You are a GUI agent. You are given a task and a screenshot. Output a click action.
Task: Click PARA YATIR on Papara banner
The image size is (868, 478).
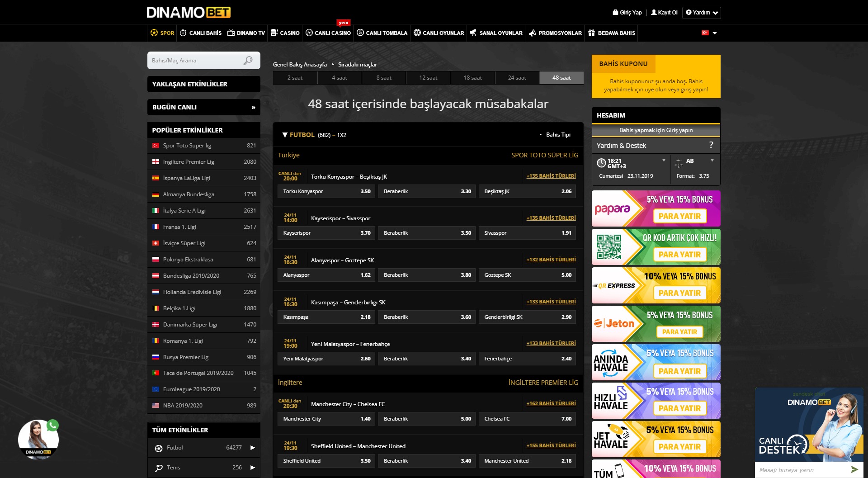(679, 216)
